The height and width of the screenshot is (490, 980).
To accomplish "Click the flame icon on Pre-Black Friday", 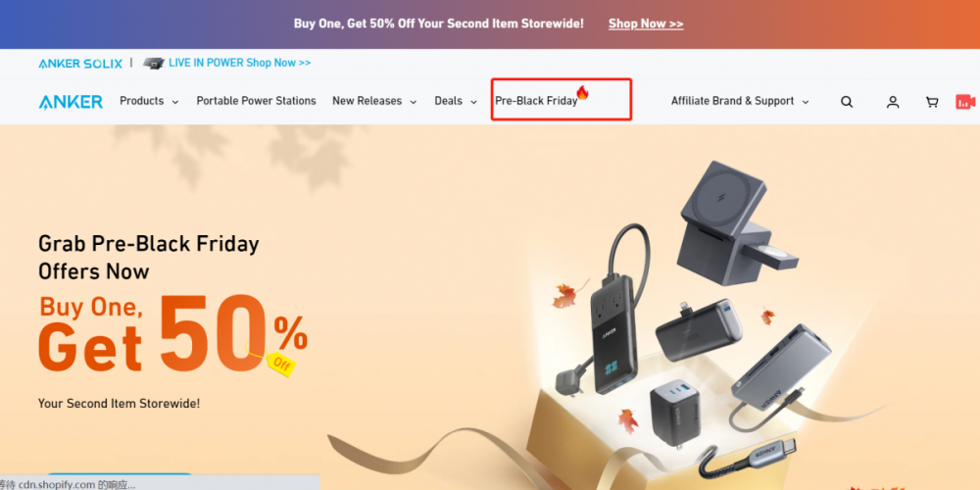I will pyautogui.click(x=582, y=93).
